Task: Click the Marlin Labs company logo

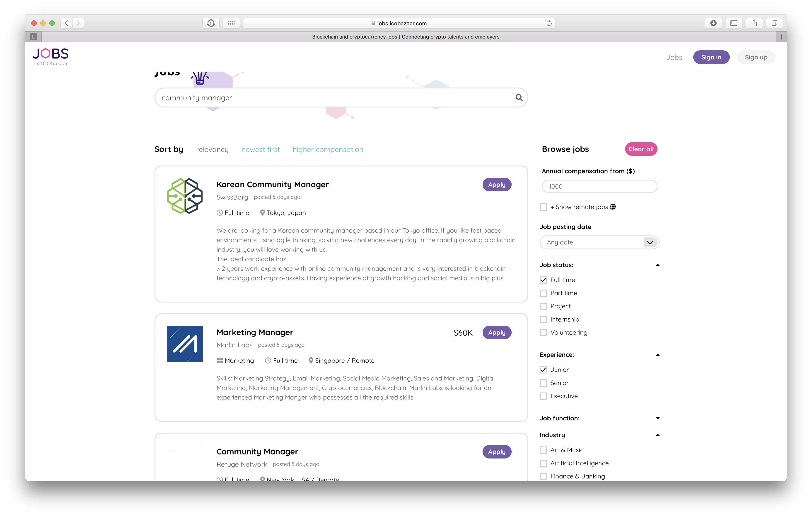Action: [184, 344]
